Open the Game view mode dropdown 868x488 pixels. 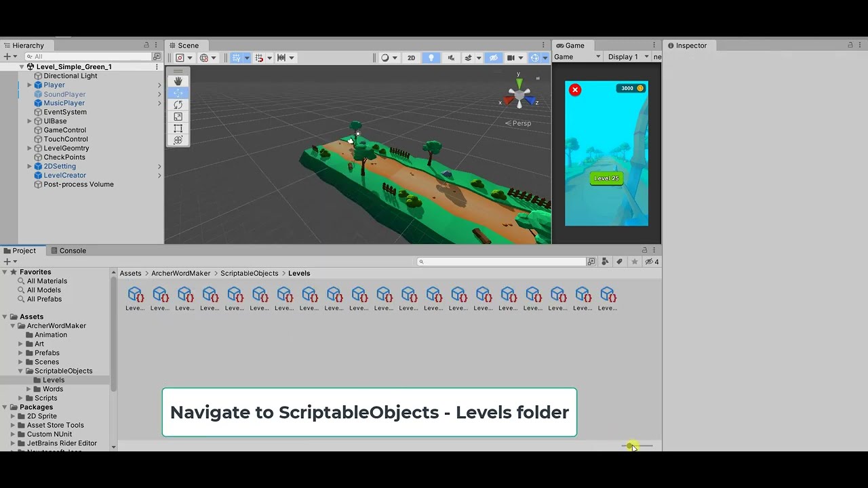(578, 57)
